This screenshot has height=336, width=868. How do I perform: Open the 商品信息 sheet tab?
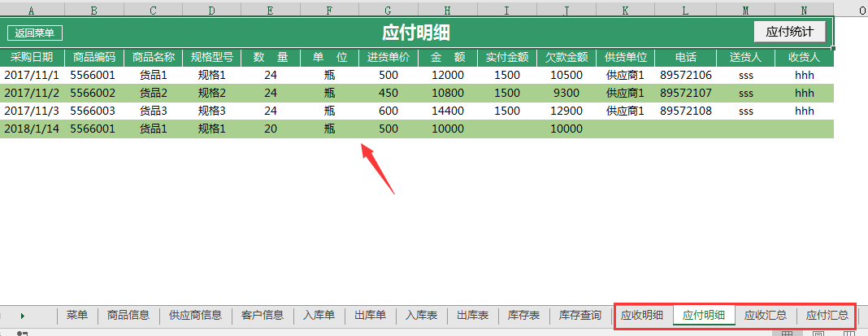tap(128, 316)
